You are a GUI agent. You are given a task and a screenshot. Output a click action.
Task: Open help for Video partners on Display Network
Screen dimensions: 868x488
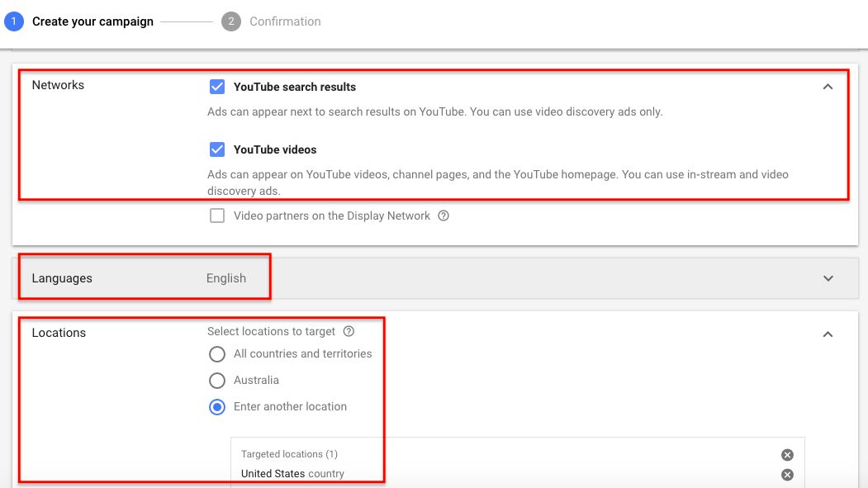[x=443, y=216]
